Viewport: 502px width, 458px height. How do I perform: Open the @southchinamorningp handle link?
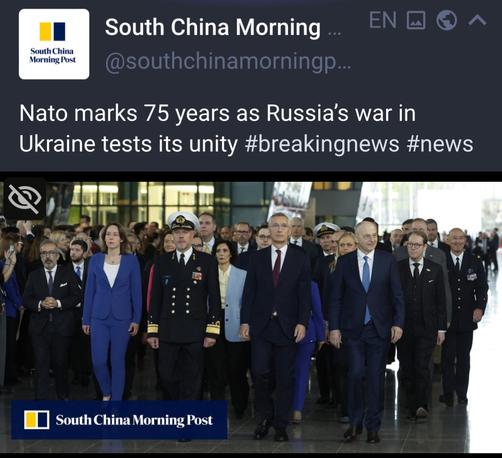pos(228,62)
